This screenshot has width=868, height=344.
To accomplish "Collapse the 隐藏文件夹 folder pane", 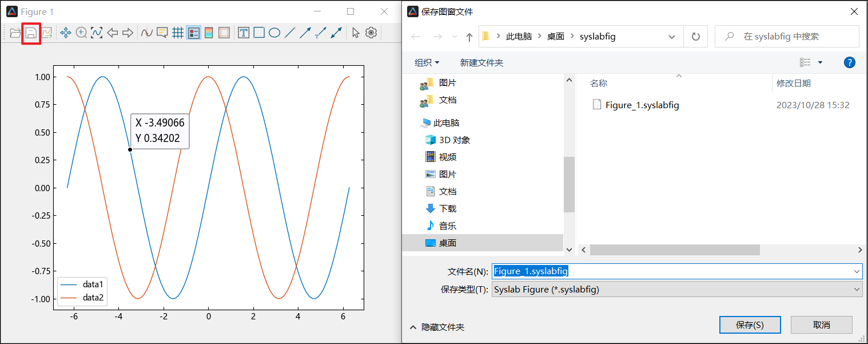I will pos(437,327).
